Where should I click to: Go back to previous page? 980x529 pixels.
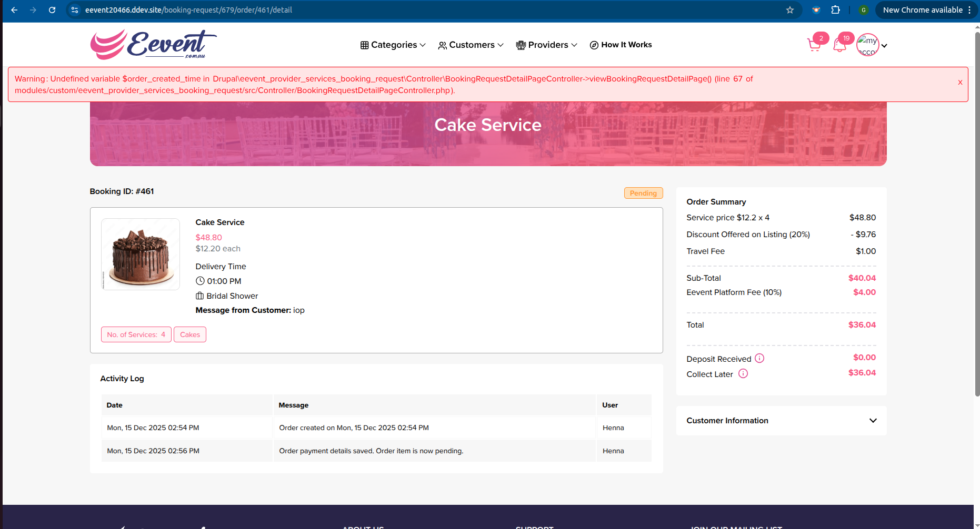(14, 10)
